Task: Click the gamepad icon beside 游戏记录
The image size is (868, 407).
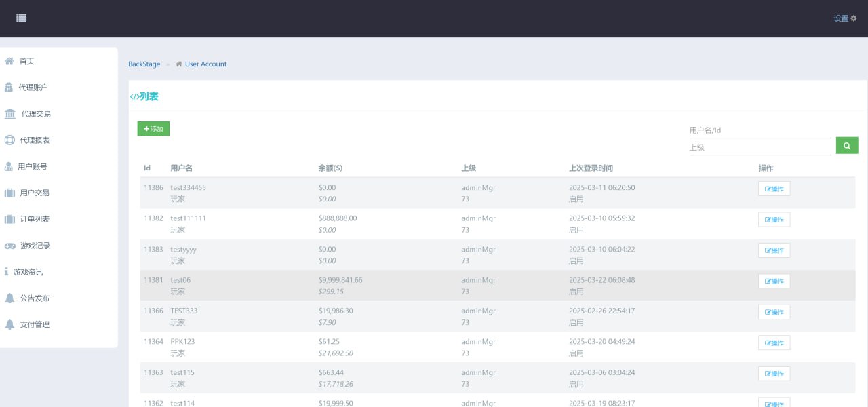Action: coord(9,246)
